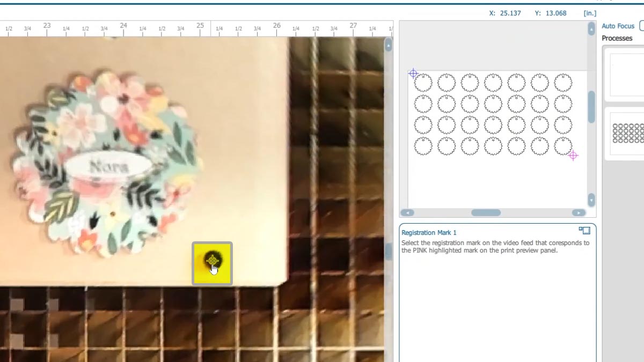Click the preview panel vertical scrollbar thumb
This screenshot has width=644, height=362.
coord(591,107)
